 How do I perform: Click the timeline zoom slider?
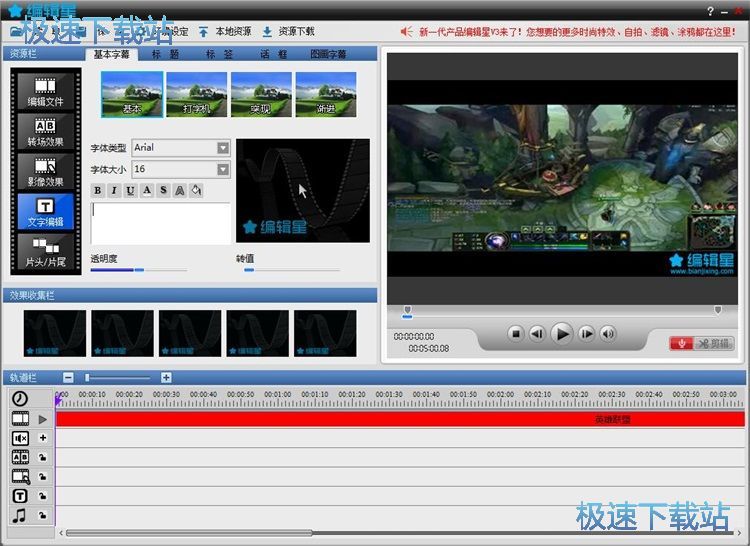[x=118, y=378]
